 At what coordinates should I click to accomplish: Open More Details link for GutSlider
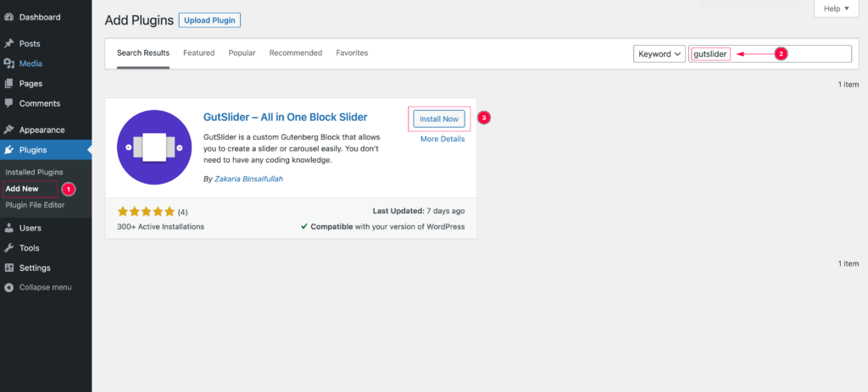coord(442,140)
